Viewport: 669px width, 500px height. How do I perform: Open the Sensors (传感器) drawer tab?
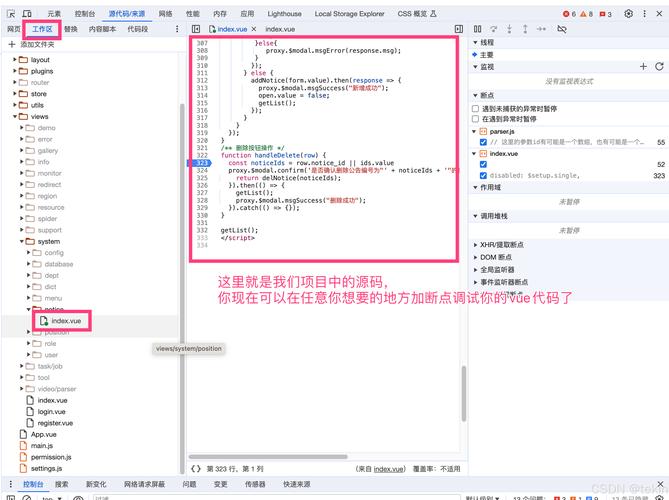(x=255, y=484)
